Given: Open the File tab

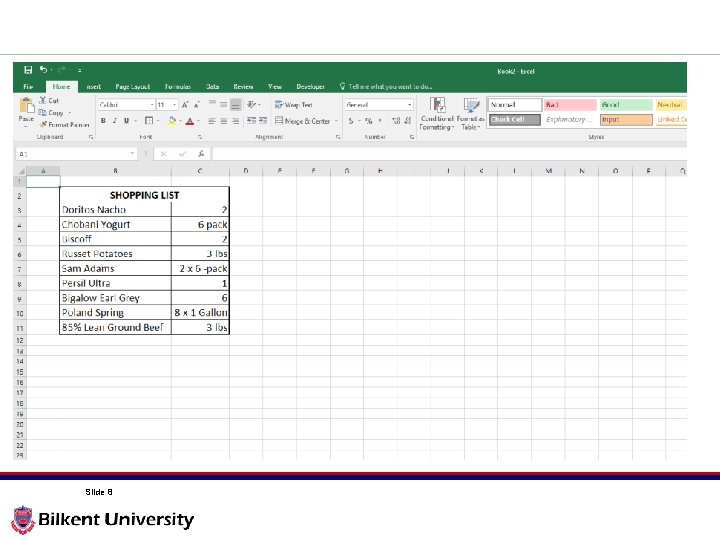Looking at the screenshot, I should tap(28, 86).
